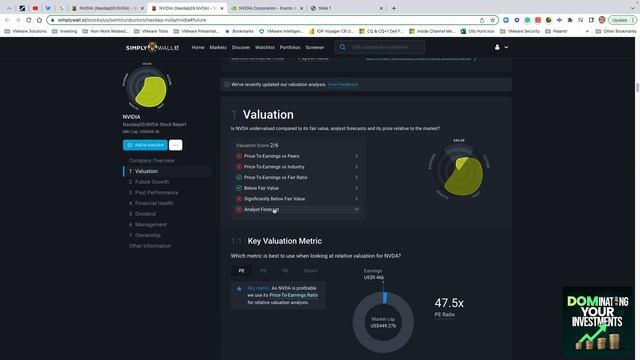Switch to the Slide 1 browser tab

pos(347,8)
